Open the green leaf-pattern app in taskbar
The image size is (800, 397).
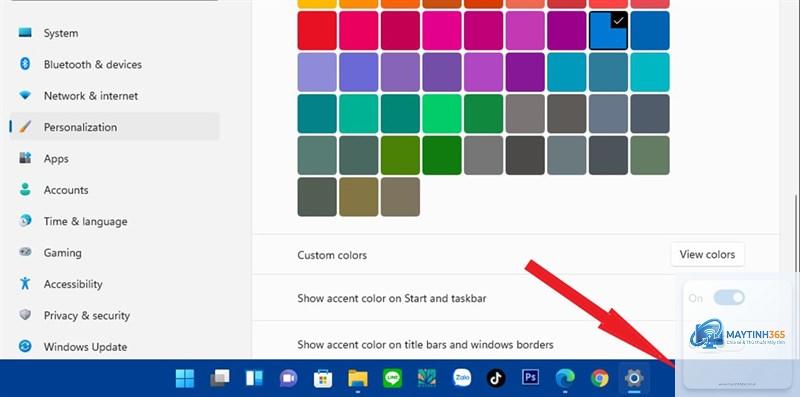point(427,378)
